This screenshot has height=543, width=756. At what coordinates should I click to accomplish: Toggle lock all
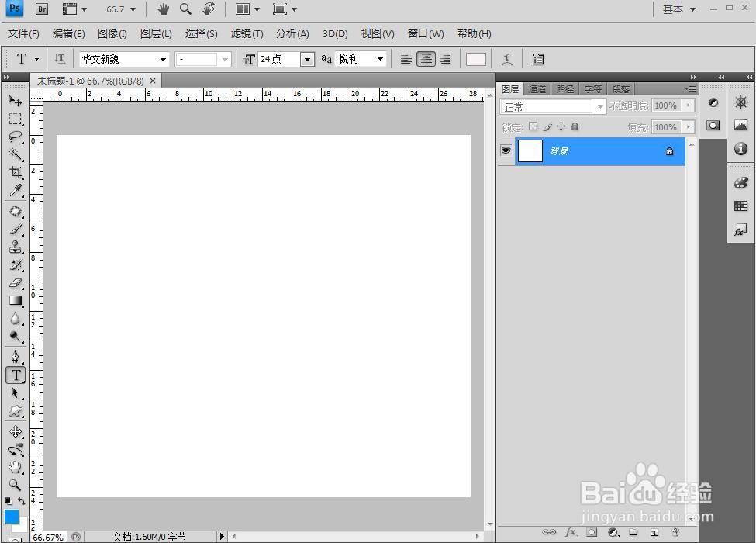[575, 126]
